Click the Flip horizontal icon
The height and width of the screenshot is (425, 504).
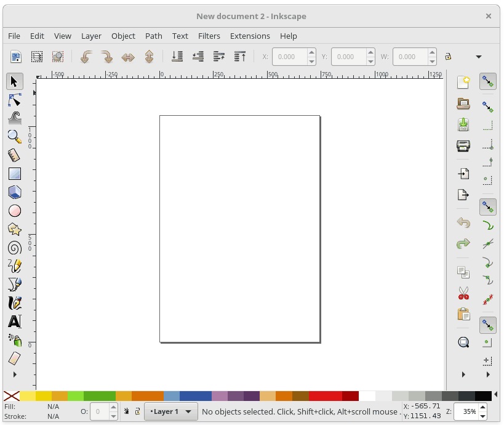[128, 57]
